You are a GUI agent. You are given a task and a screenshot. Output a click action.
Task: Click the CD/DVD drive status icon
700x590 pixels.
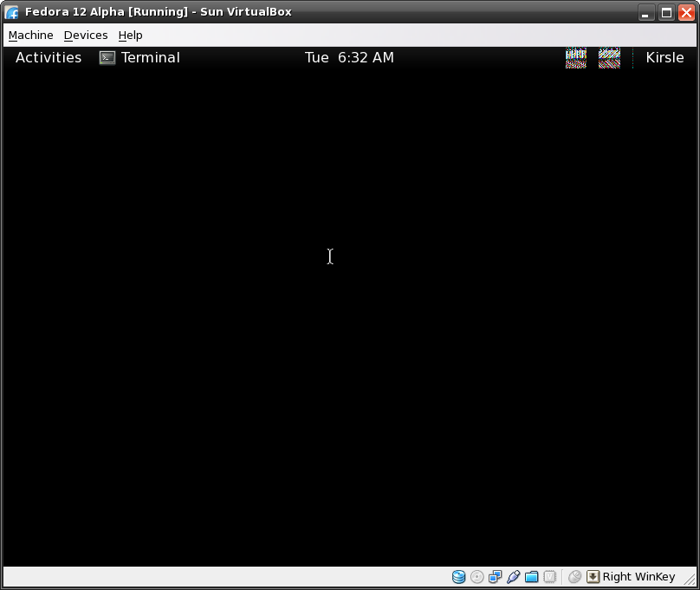click(x=476, y=577)
